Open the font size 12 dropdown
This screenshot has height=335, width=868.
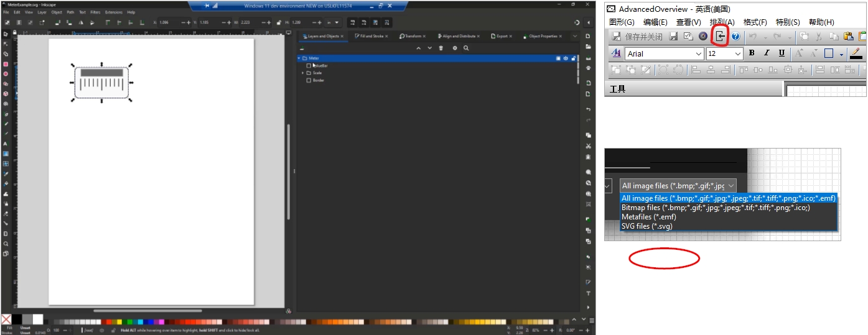point(738,54)
